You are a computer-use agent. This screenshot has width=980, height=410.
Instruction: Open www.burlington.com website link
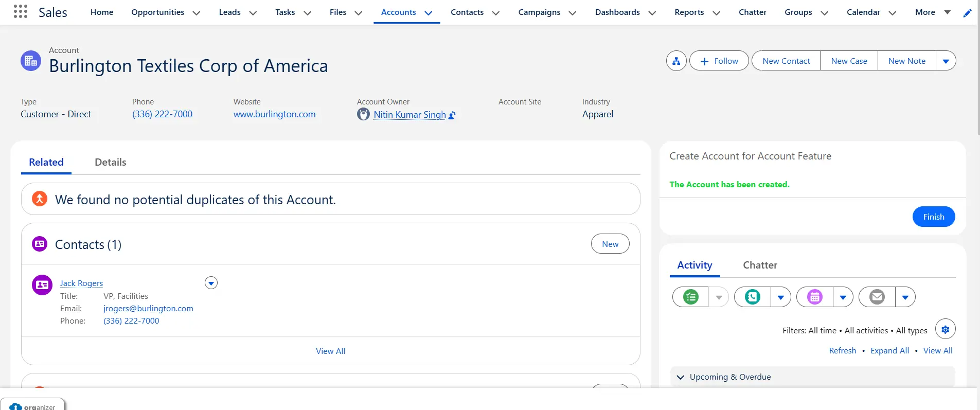click(274, 114)
